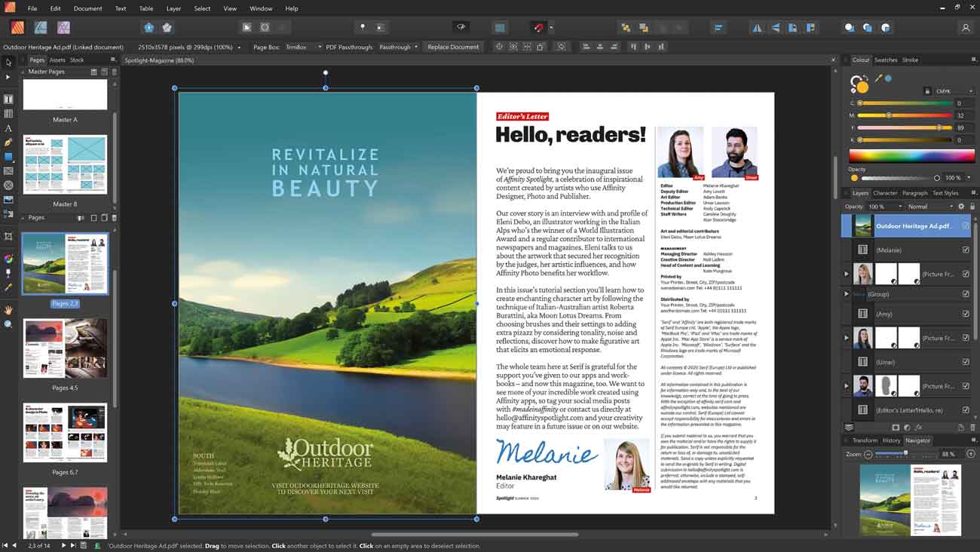The image size is (980, 552).
Task: Select the Table tool
Action: (8, 113)
